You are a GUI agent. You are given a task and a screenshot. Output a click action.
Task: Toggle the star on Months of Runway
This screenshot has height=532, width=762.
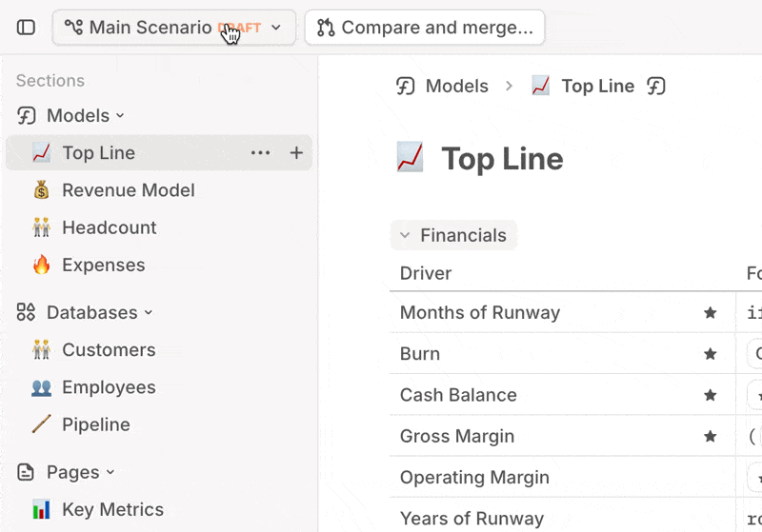click(710, 312)
